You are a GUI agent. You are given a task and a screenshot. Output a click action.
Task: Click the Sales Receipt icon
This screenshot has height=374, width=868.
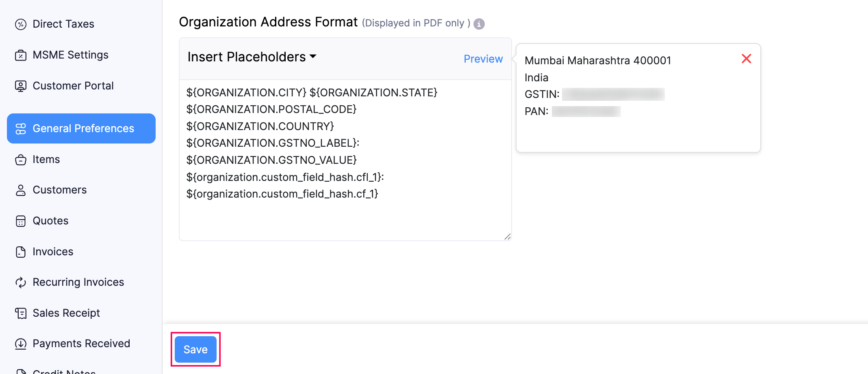(x=21, y=313)
